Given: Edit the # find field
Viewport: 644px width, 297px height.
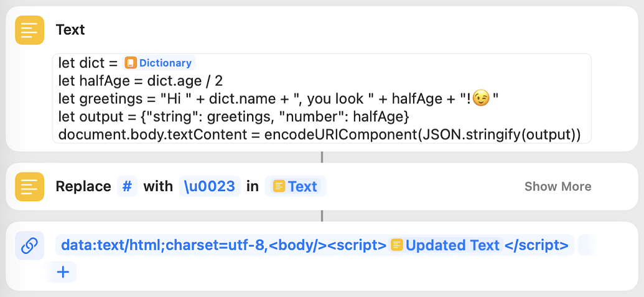Looking at the screenshot, I should tap(128, 187).
